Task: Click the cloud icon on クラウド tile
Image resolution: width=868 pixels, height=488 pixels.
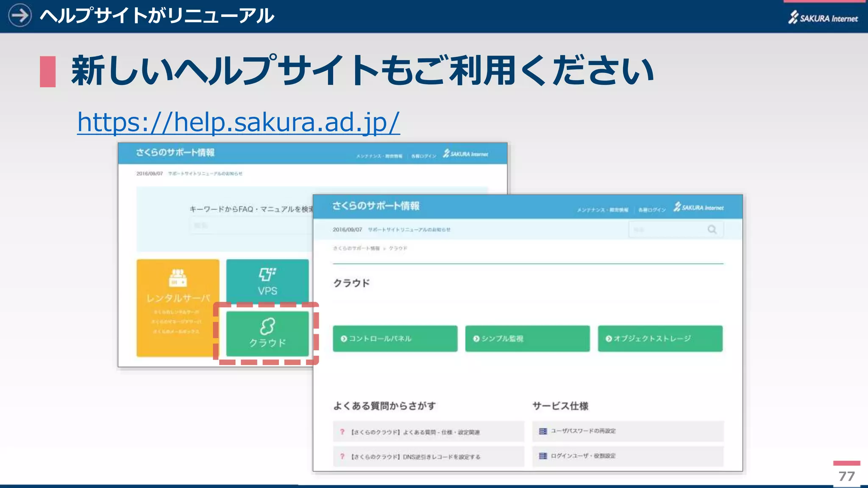Action: coord(267,326)
